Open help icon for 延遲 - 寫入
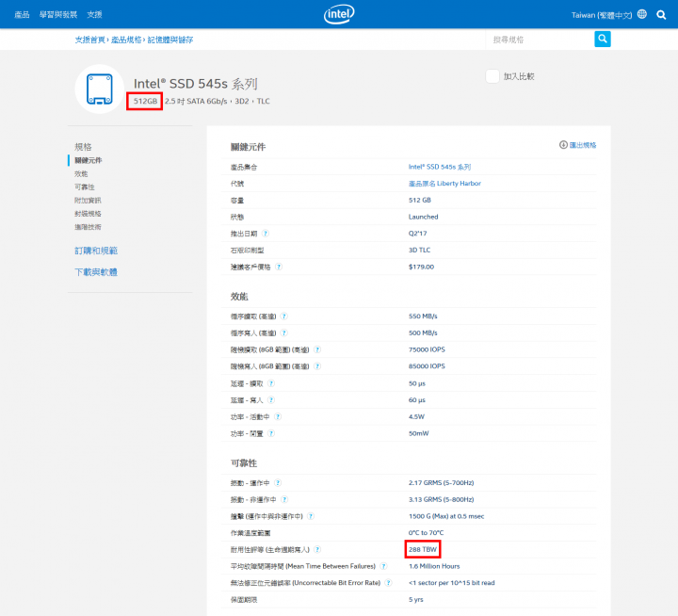This screenshot has height=616, width=678. click(271, 399)
